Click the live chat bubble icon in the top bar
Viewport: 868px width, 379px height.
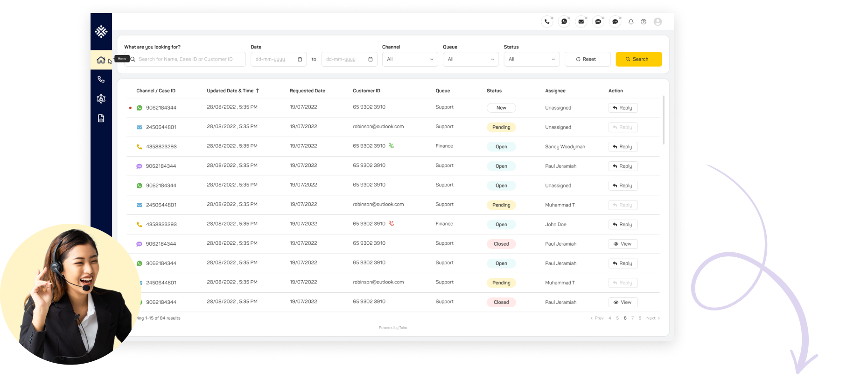tap(615, 21)
